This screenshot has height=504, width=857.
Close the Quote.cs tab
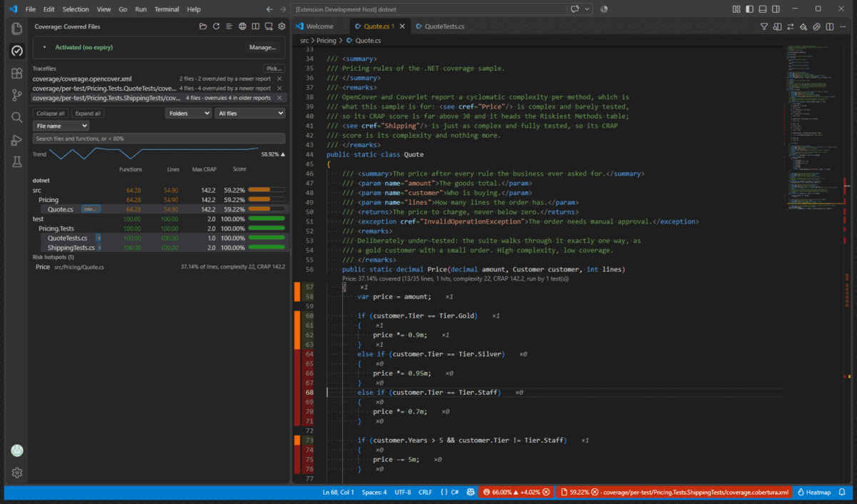402,26
